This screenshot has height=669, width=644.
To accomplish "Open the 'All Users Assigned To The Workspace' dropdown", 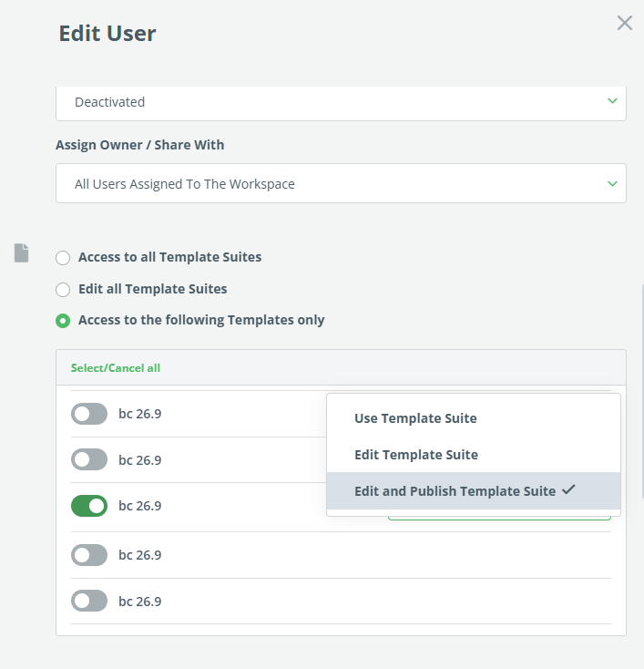I will [341, 184].
